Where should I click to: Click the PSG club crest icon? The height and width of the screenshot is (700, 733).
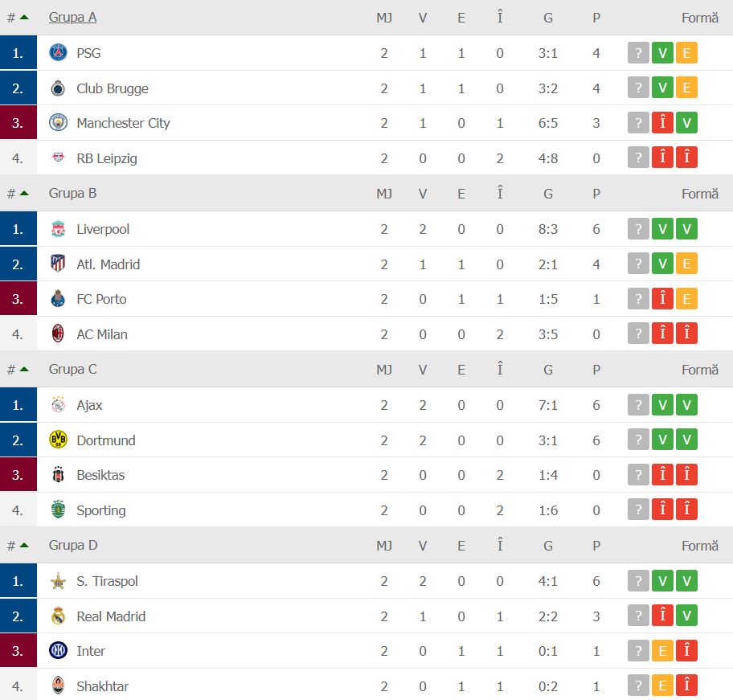[x=58, y=53]
